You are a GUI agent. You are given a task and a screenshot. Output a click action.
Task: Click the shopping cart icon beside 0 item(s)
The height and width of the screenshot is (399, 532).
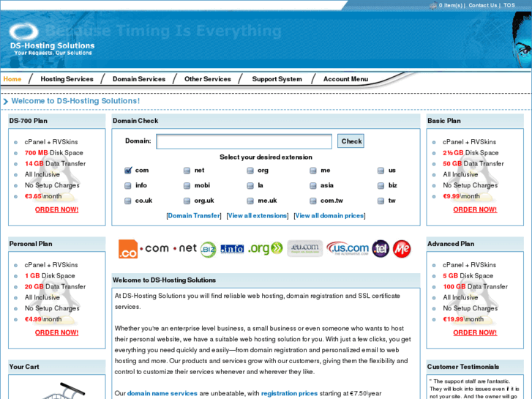click(x=433, y=5)
